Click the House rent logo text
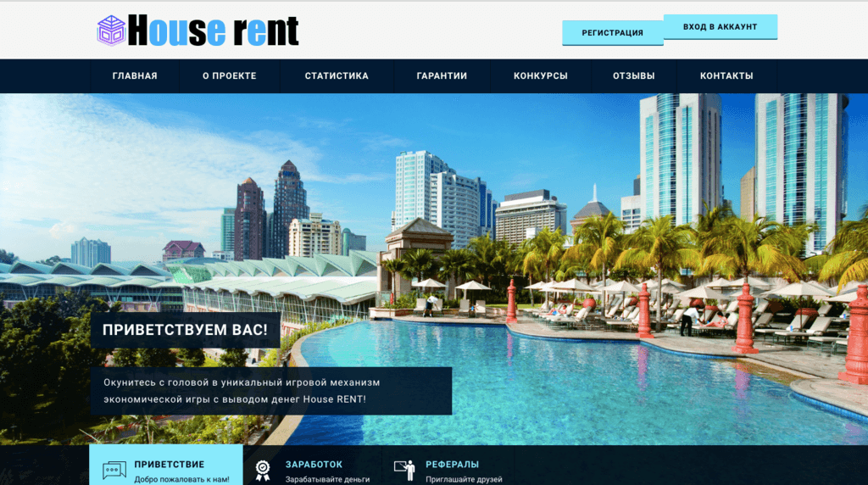 pyautogui.click(x=213, y=31)
